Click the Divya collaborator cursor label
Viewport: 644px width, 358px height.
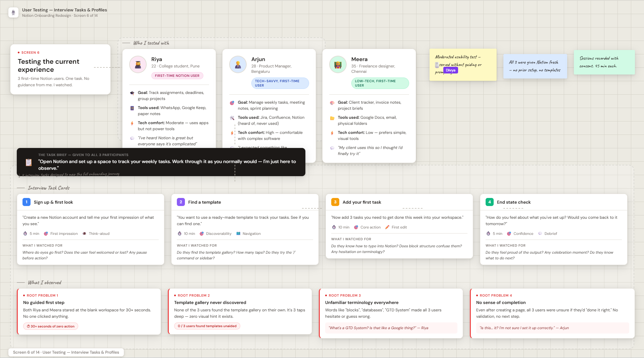tap(450, 70)
